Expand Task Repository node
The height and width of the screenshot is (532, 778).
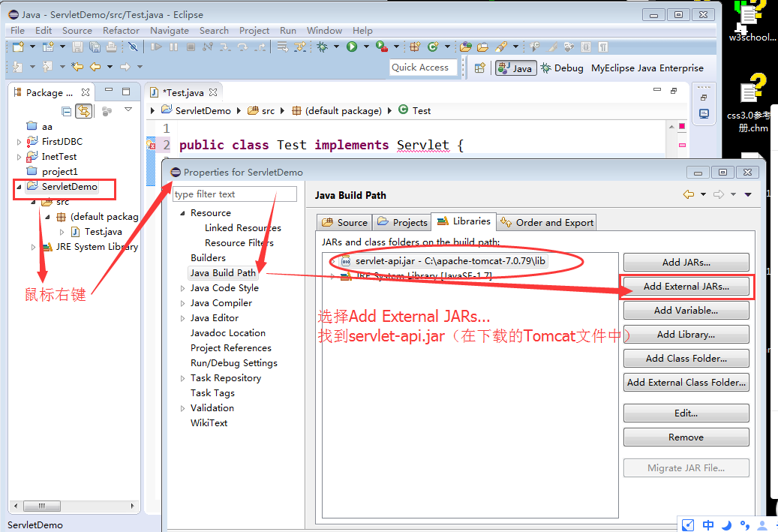[x=182, y=378]
